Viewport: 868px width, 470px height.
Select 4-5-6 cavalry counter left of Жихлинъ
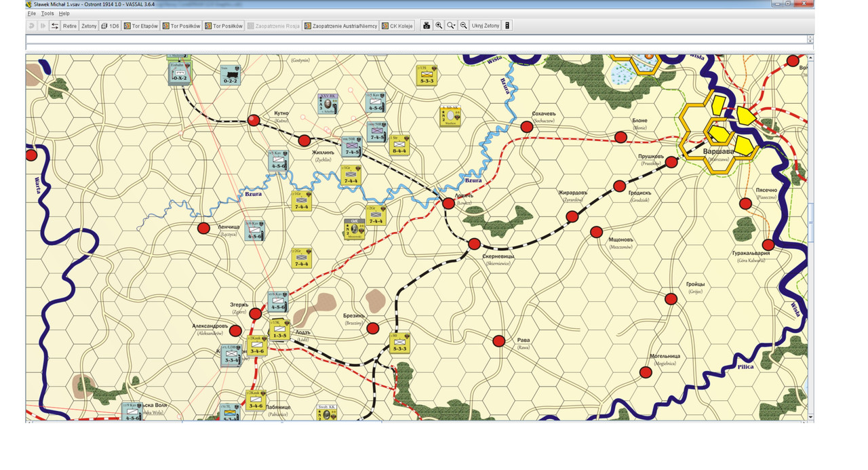point(279,161)
